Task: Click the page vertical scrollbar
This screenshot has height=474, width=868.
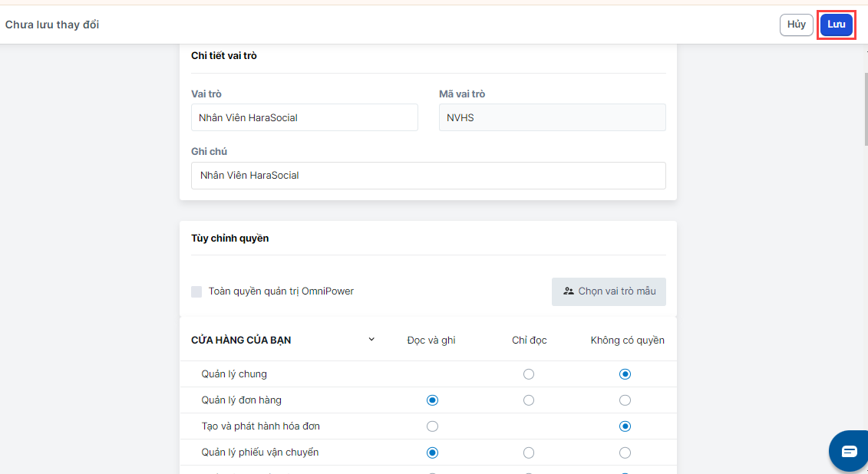Action: point(864,107)
